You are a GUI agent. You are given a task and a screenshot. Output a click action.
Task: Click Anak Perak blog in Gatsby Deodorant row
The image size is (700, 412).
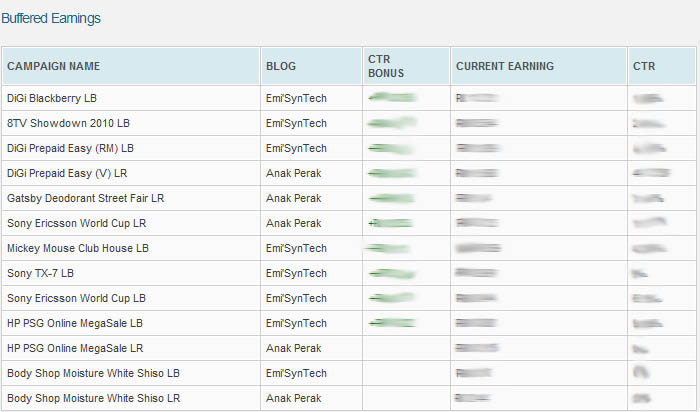point(293,198)
